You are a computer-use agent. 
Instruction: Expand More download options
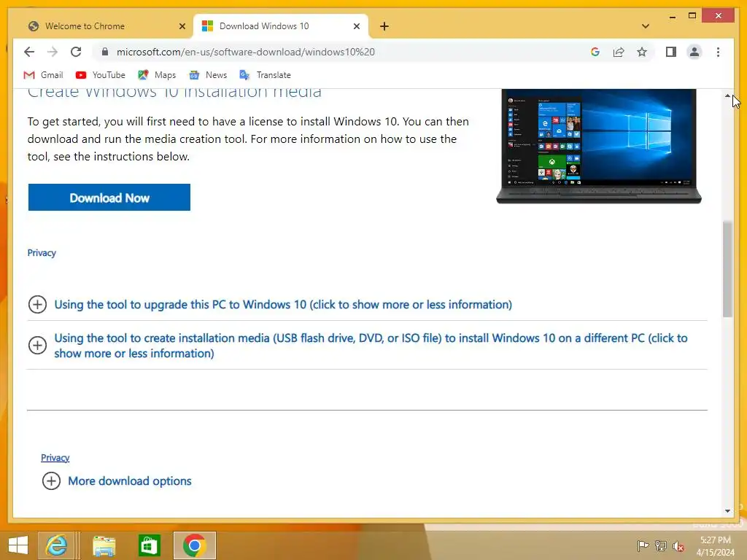click(x=117, y=481)
